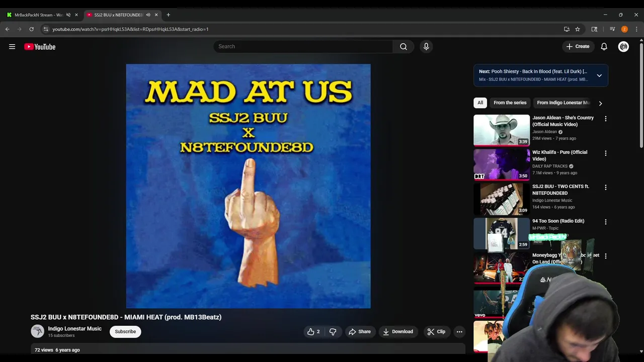
Task: Open 94 Too Soon Radio Edit thumbnail
Action: (502, 233)
